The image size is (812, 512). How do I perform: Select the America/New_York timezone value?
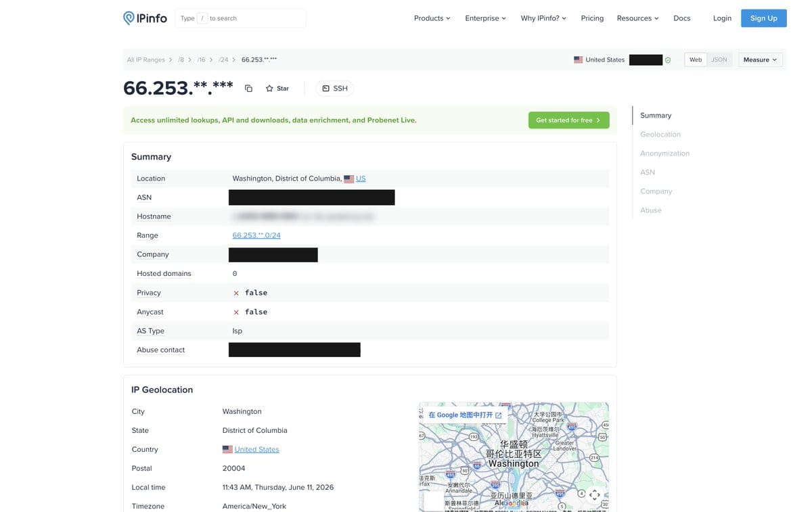[254, 506]
